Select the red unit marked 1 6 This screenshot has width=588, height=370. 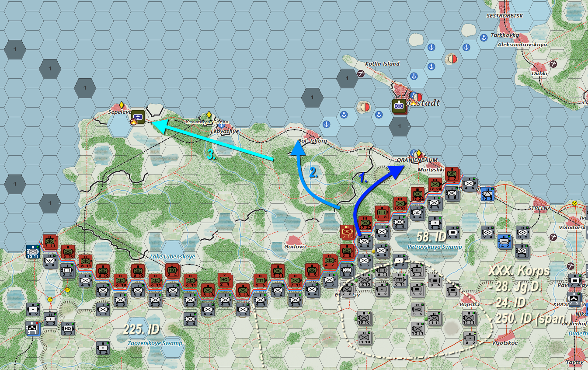pyautogui.click(x=260, y=281)
